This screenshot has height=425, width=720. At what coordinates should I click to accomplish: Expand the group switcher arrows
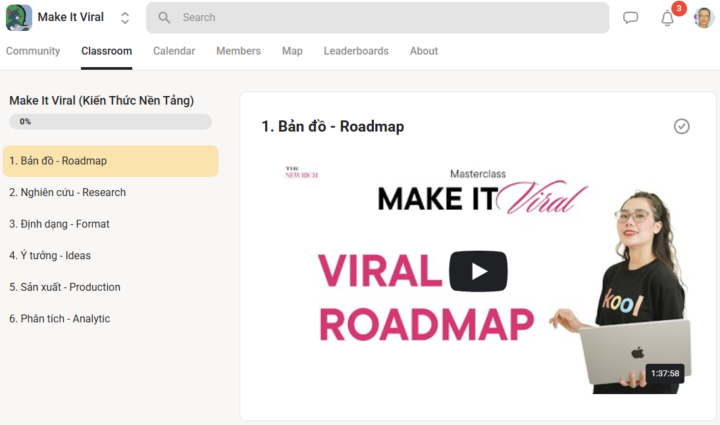[x=125, y=18]
